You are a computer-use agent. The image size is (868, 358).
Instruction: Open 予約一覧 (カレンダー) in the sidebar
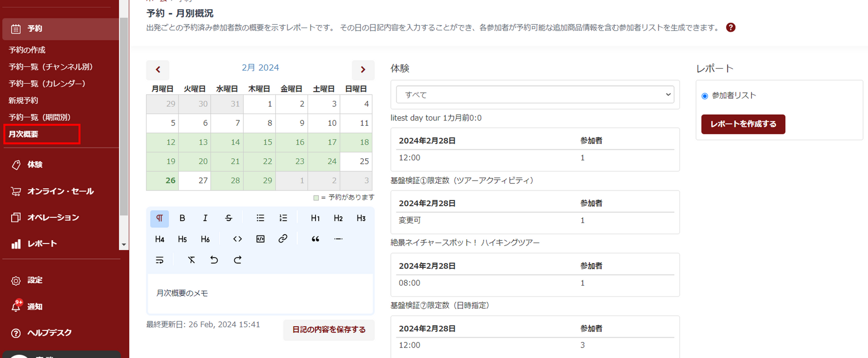[x=47, y=84]
